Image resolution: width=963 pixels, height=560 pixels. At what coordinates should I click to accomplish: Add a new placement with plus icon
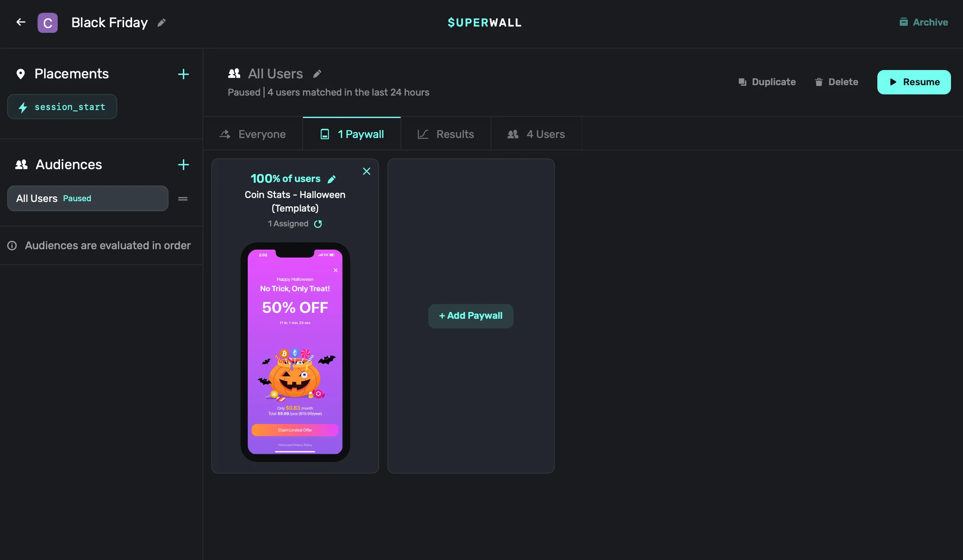coord(183,74)
